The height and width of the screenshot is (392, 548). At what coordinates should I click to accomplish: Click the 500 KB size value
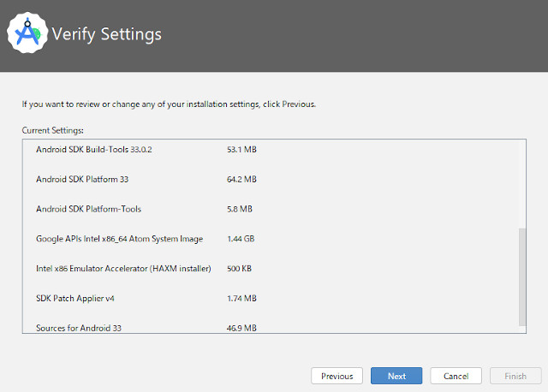pos(239,269)
